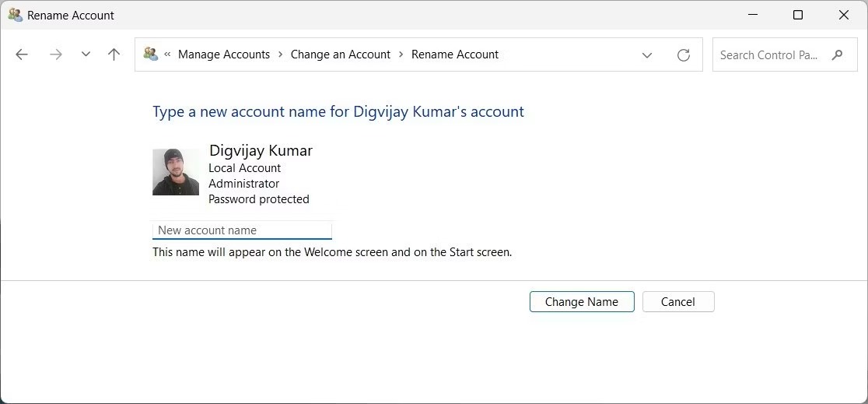Navigate to Manage Accounts breadcrumb
This screenshot has width=868, height=404.
tap(224, 54)
